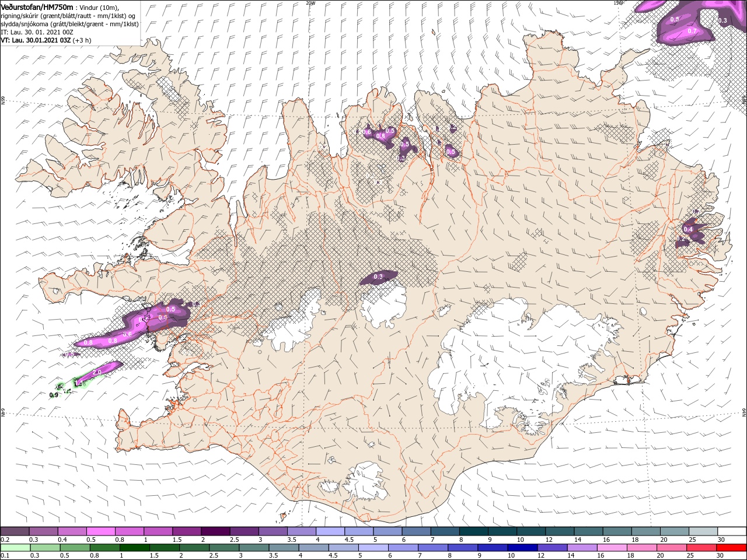Click the 0.4 precipitation value in east Iceland
The image size is (747, 560).
click(688, 229)
